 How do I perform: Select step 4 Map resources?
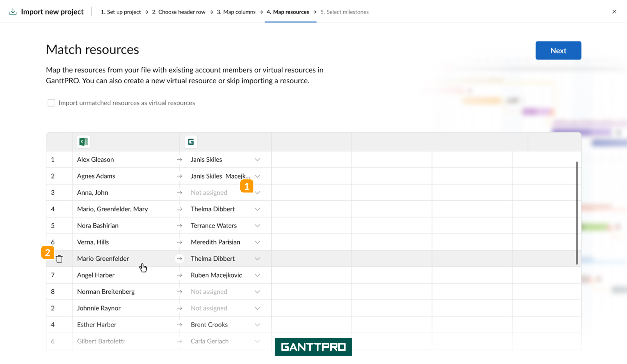[288, 12]
